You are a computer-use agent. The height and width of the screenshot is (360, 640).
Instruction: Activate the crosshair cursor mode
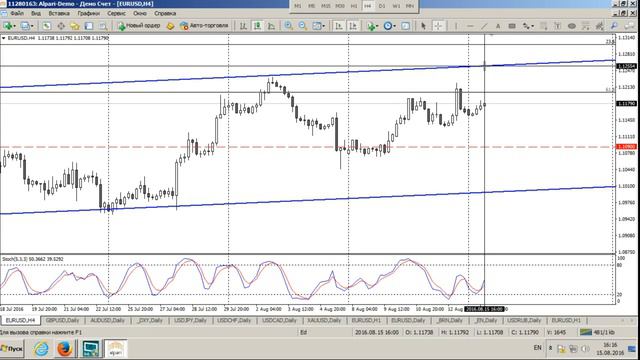438,26
